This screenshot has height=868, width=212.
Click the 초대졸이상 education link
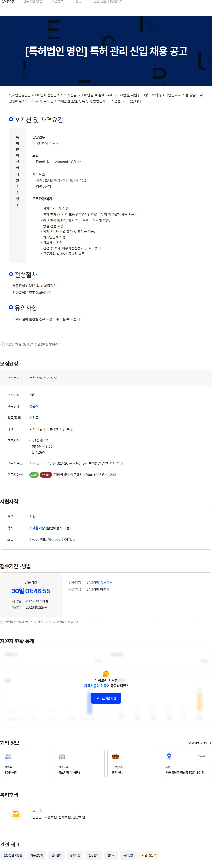37,528
